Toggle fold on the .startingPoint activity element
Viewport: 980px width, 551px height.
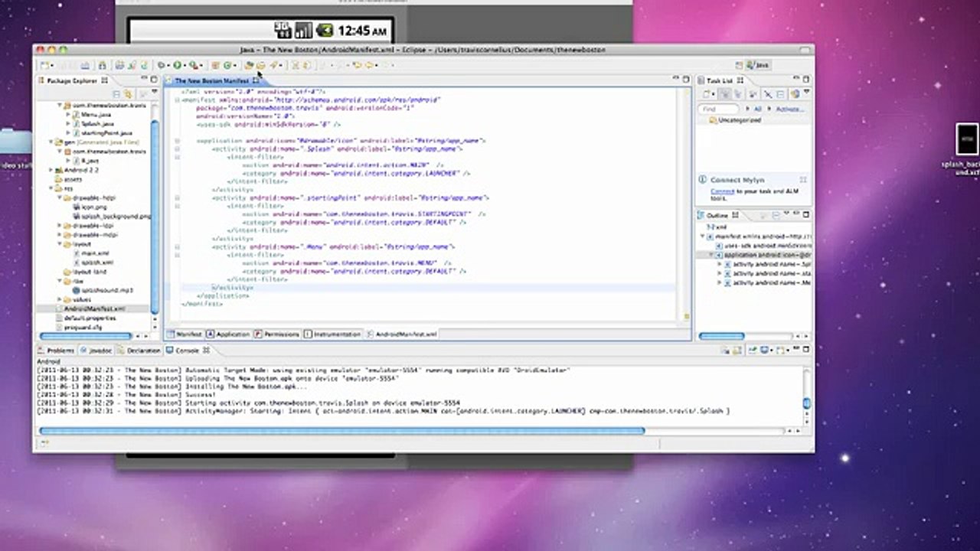[x=177, y=197]
